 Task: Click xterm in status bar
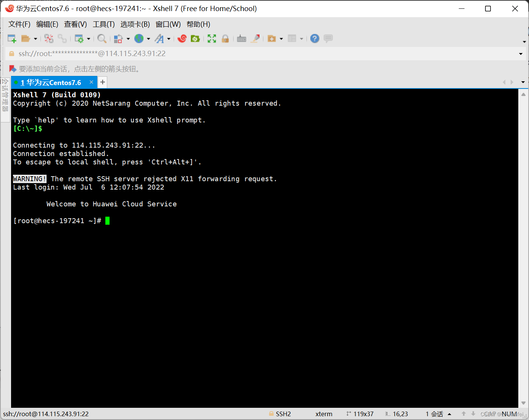pyautogui.click(x=324, y=414)
